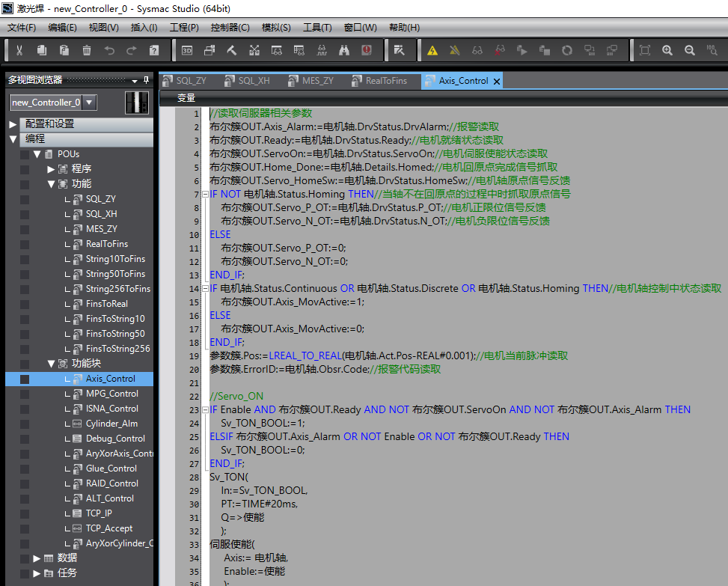Screen dimensions: 728x586
Task: Open the 3D view toolbar icon
Action: click(x=187, y=50)
